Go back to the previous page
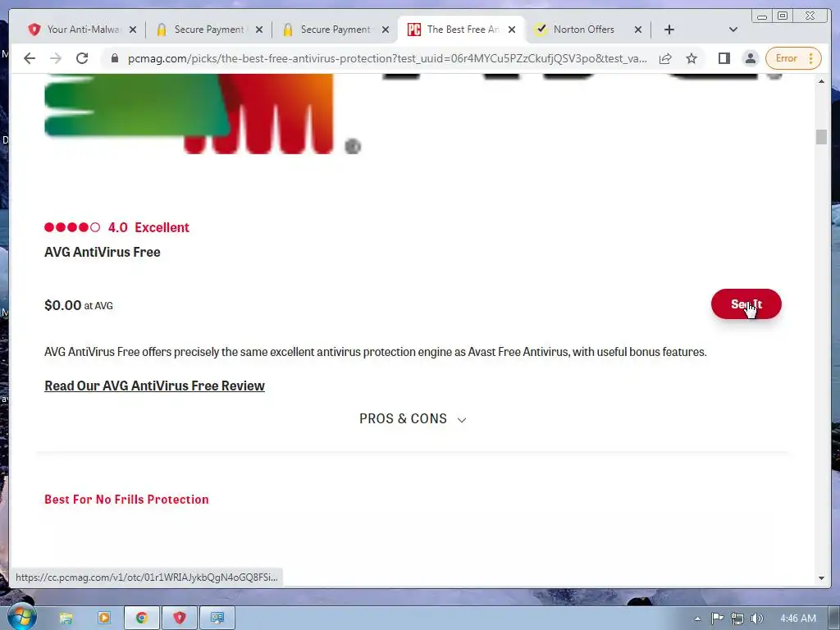Image resolution: width=840 pixels, height=630 pixels. [30, 58]
